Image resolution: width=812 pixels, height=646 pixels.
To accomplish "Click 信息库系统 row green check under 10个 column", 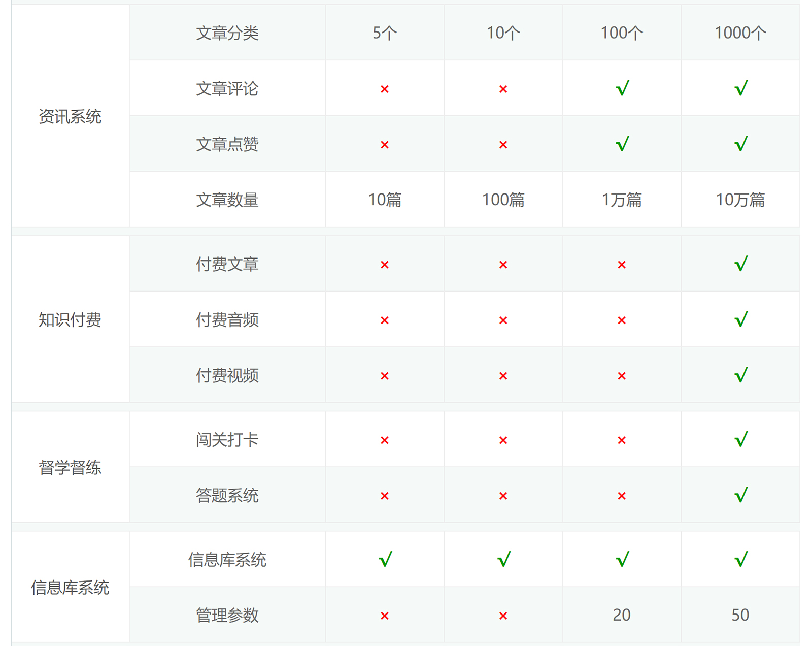I will point(503,560).
